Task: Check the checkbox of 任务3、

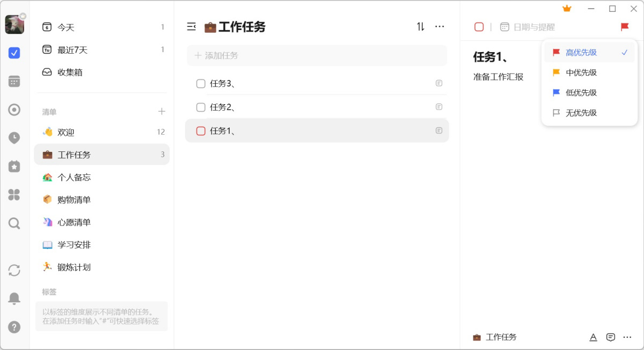Action: (x=201, y=83)
